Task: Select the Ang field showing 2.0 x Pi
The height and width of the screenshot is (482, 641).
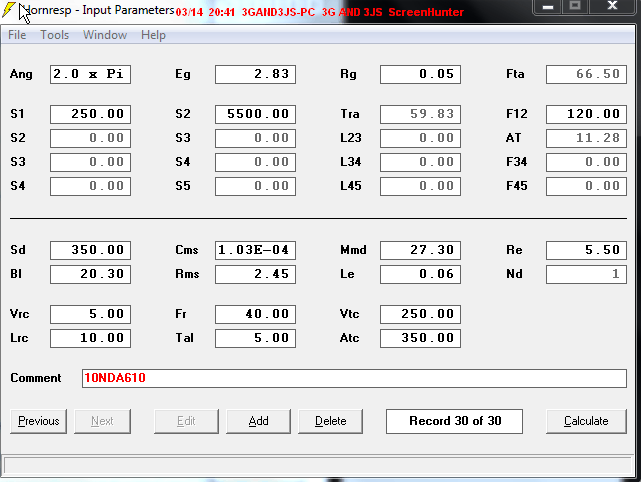Action: click(90, 74)
